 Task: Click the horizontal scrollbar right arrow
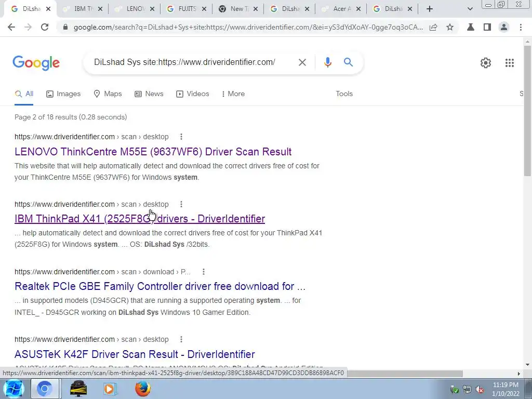519,374
